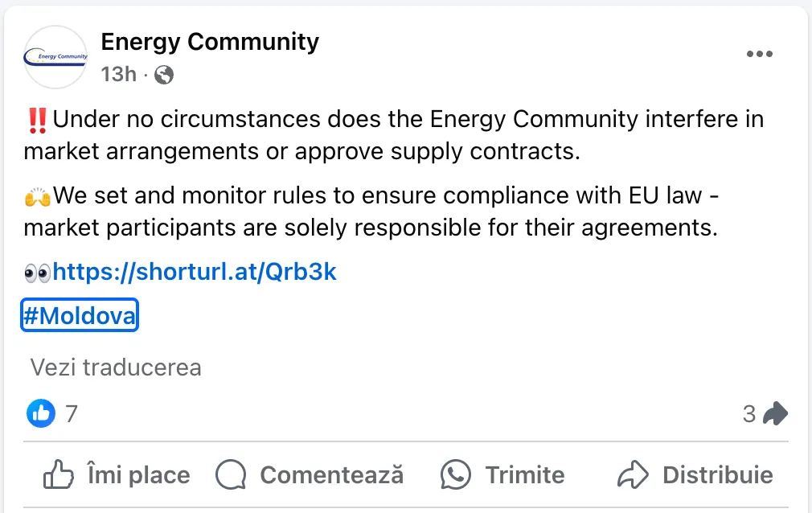Viewport: 812px width, 513px height.
Task: Open the #Moldova hashtag
Action: tap(80, 315)
